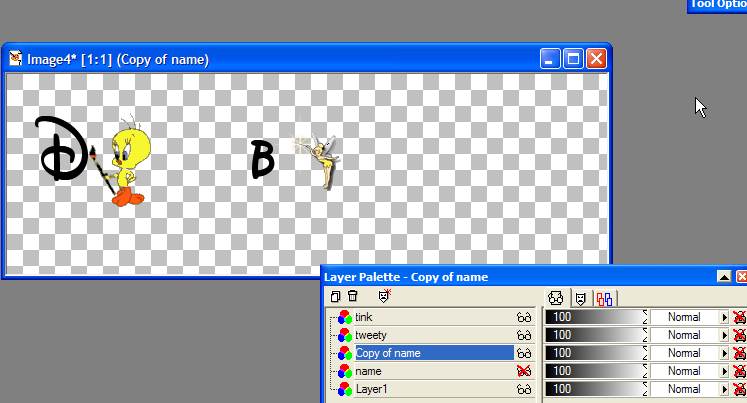Click the black letter D on the canvas
747x403 pixels.
pos(61,149)
